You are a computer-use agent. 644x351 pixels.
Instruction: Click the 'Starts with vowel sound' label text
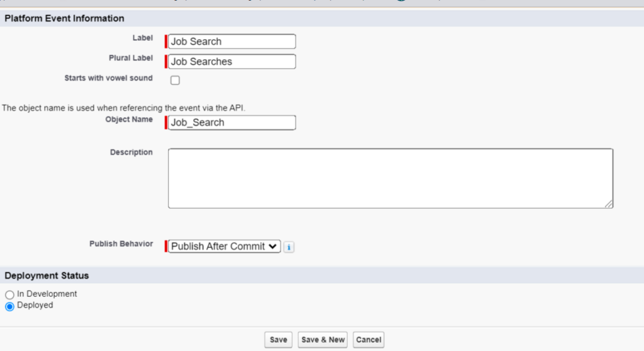point(108,79)
